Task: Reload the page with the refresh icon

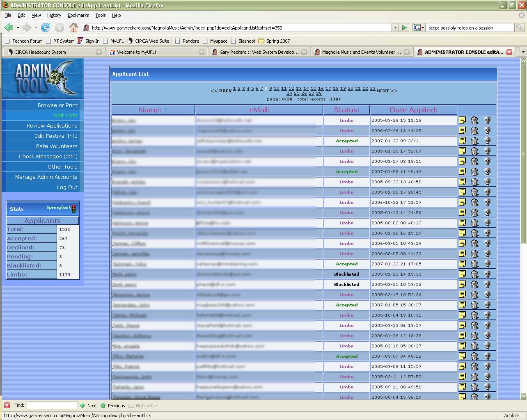Action: [46, 27]
